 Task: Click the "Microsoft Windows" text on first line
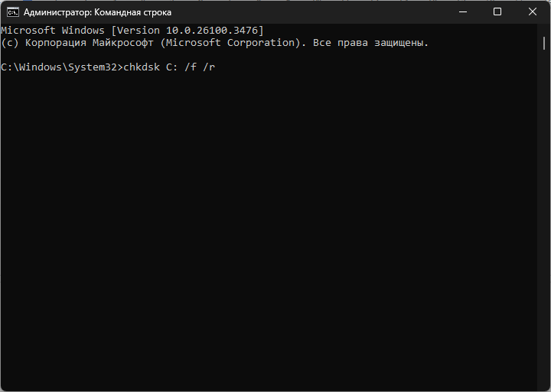tap(52, 30)
